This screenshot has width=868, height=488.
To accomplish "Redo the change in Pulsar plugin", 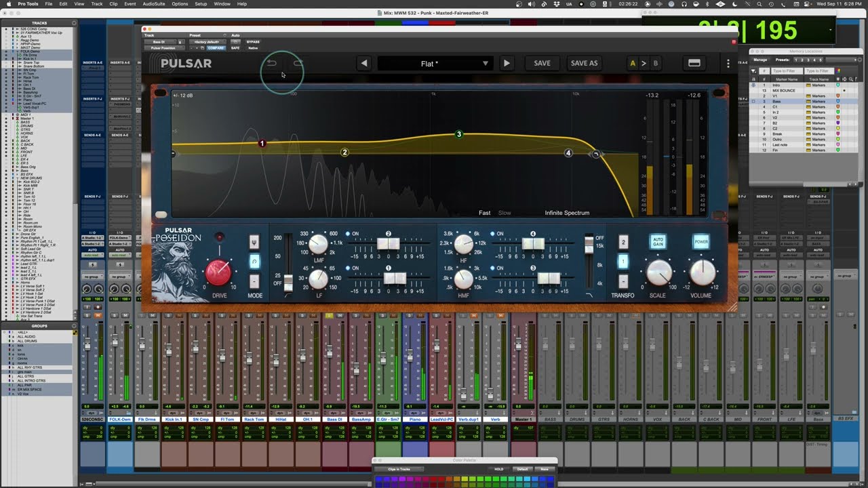I will [298, 63].
